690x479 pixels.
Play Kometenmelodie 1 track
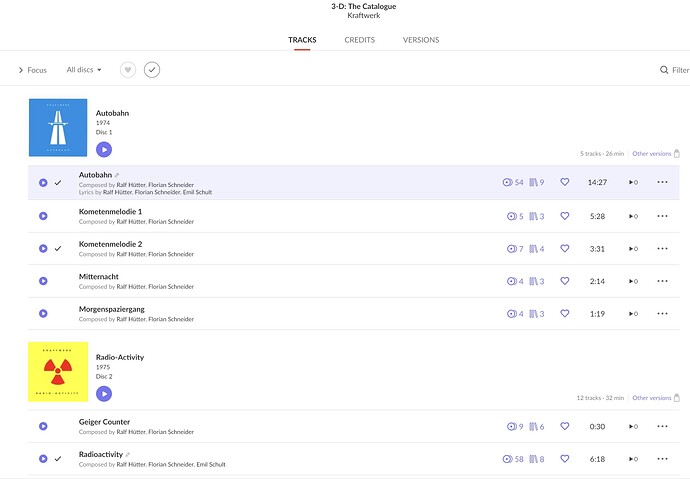43,216
